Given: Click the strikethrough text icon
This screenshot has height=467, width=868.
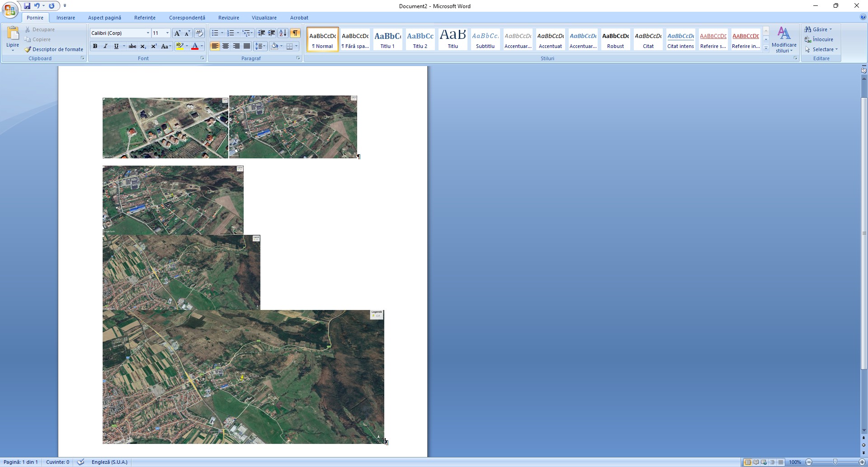Looking at the screenshot, I should pyautogui.click(x=132, y=46).
